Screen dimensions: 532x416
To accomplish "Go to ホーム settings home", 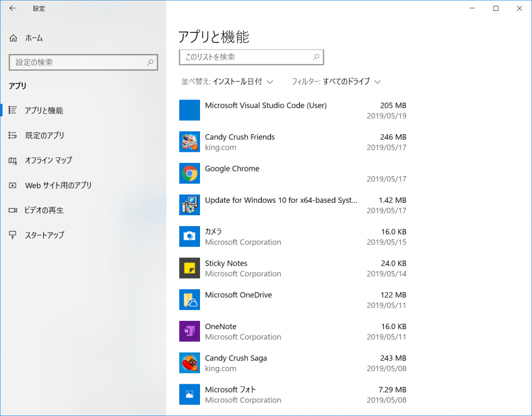I will 34,38.
